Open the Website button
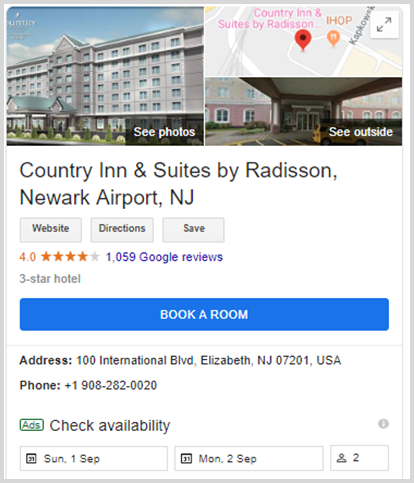The width and height of the screenshot is (414, 483). (51, 230)
